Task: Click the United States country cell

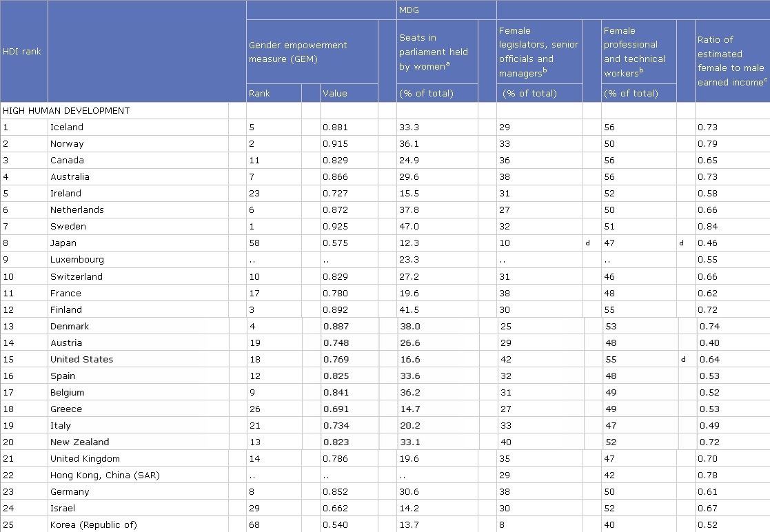Action: click(81, 359)
